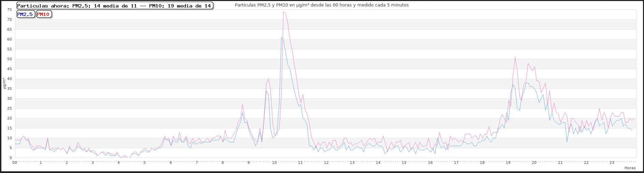Click the 50 y-axis tick label
644x173 pixels.
point(10,59)
